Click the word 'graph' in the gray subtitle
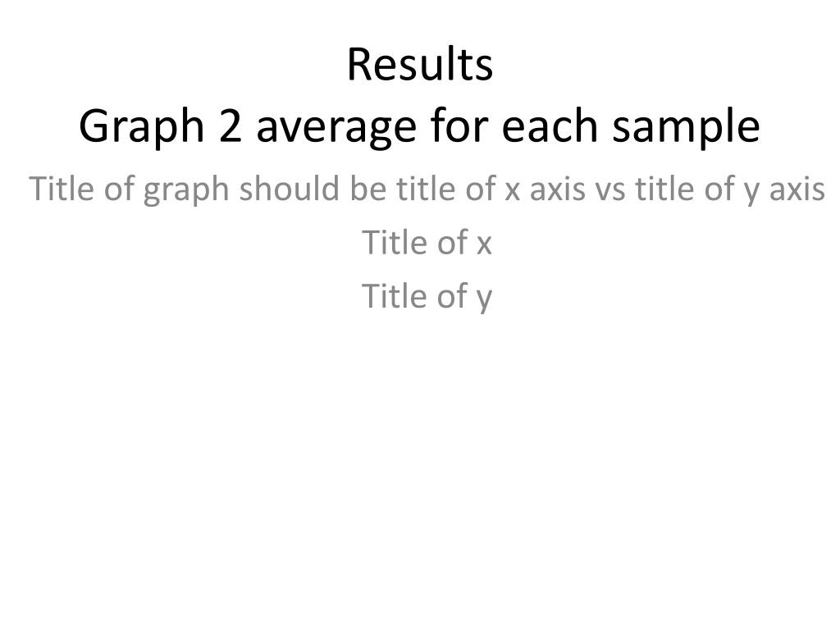Viewport: 840px width, 630px height. pos(186,190)
